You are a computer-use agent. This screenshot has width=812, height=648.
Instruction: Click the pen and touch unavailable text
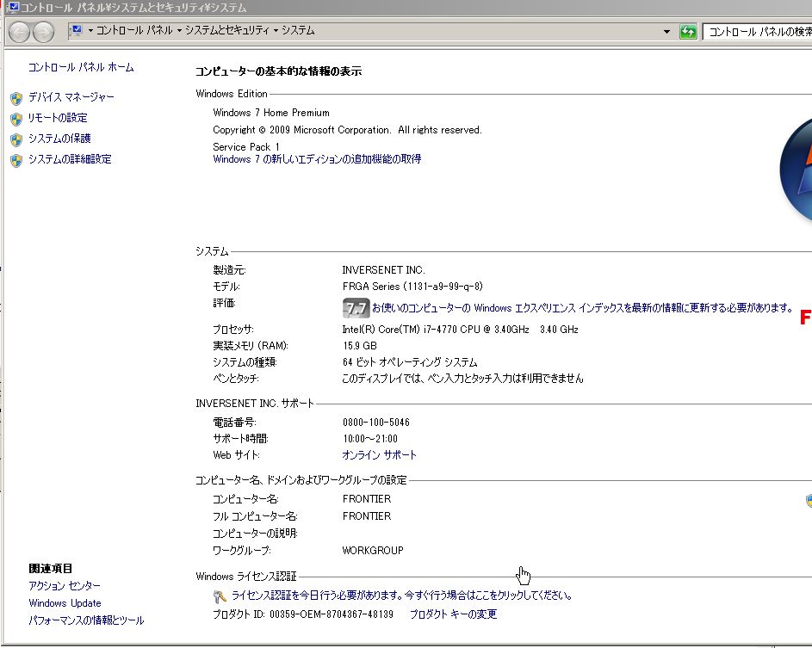(x=462, y=379)
